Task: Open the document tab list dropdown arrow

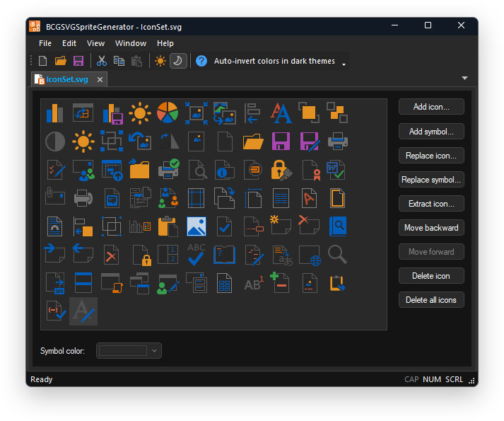Action: (464, 79)
